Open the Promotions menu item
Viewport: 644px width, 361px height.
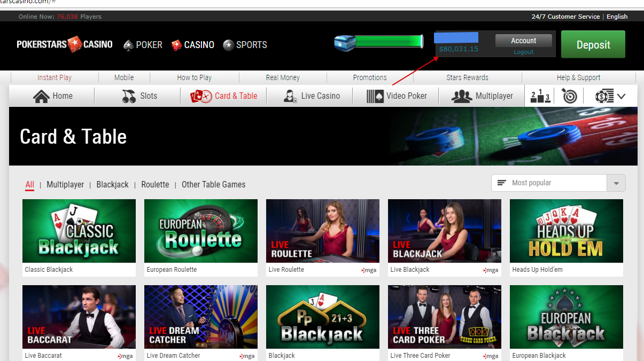(x=370, y=77)
